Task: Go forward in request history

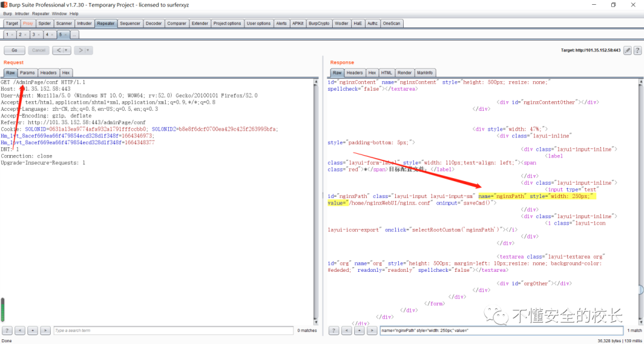Action: pos(80,50)
